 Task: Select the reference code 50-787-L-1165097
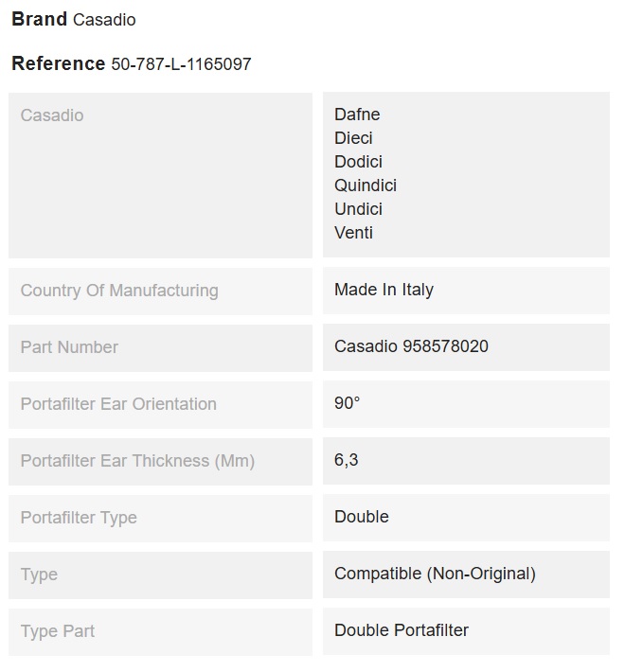(x=181, y=64)
